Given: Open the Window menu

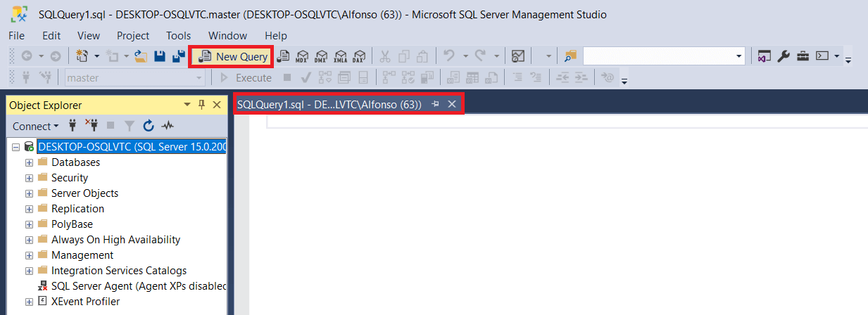Looking at the screenshot, I should click(x=227, y=35).
